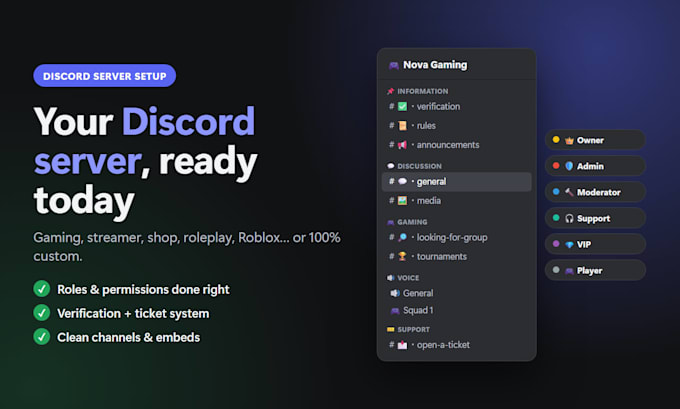The width and height of the screenshot is (680, 409).
Task: Click the headline word 'today'
Action: (84, 201)
